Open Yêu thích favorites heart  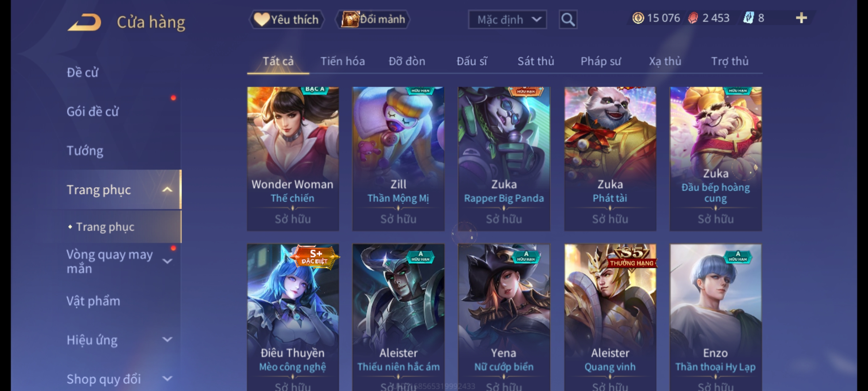[286, 20]
